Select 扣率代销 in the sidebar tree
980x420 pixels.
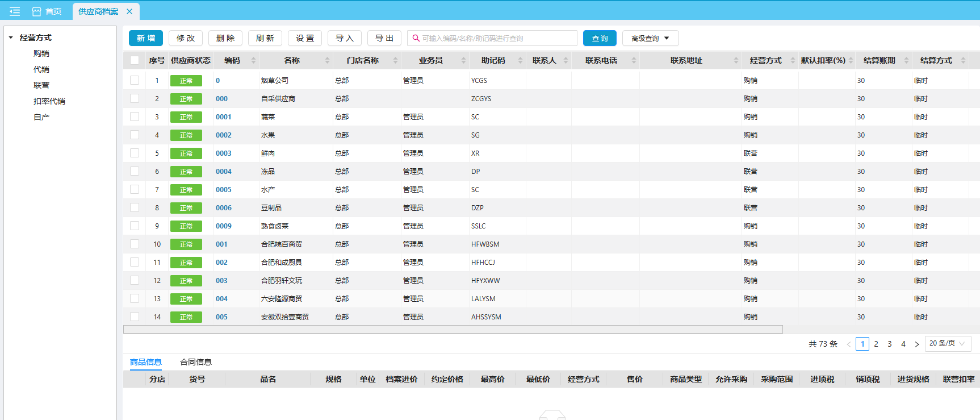pyautogui.click(x=49, y=101)
